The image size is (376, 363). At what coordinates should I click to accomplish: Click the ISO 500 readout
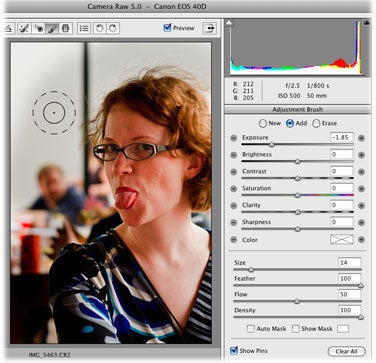[x=289, y=96]
